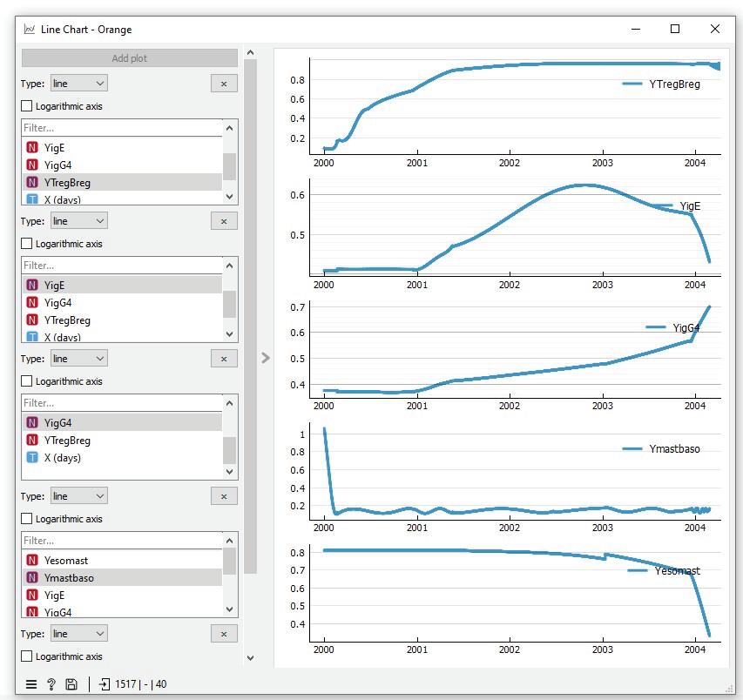The image size is (743, 700).
Task: Open the hamburger menu in status bar
Action: pyautogui.click(x=31, y=684)
